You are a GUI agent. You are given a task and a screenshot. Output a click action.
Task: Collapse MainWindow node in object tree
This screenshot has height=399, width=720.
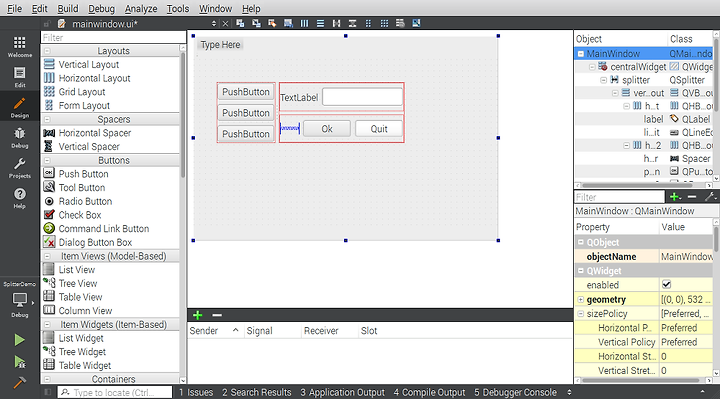tap(580, 54)
